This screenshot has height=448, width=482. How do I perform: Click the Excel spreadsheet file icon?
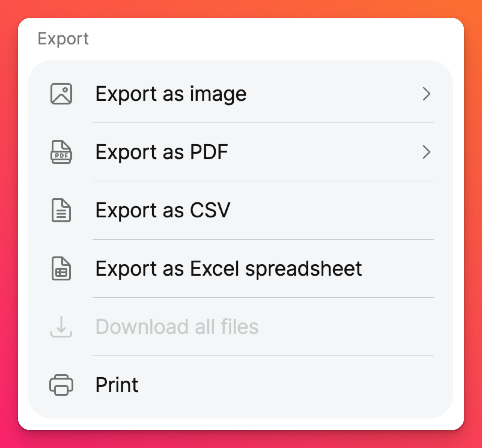[x=61, y=268]
